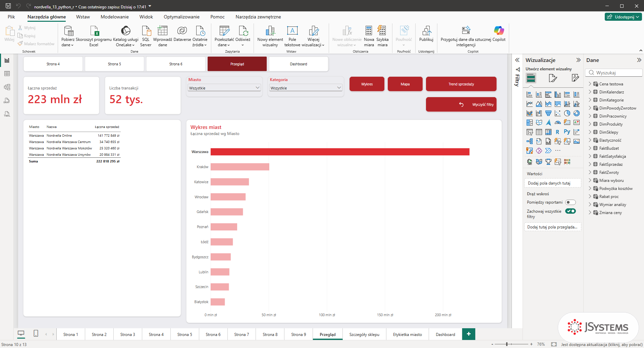This screenshot has height=348, width=644.
Task: Adjust the zoom slider in status bar
Action: pyautogui.click(x=507, y=344)
